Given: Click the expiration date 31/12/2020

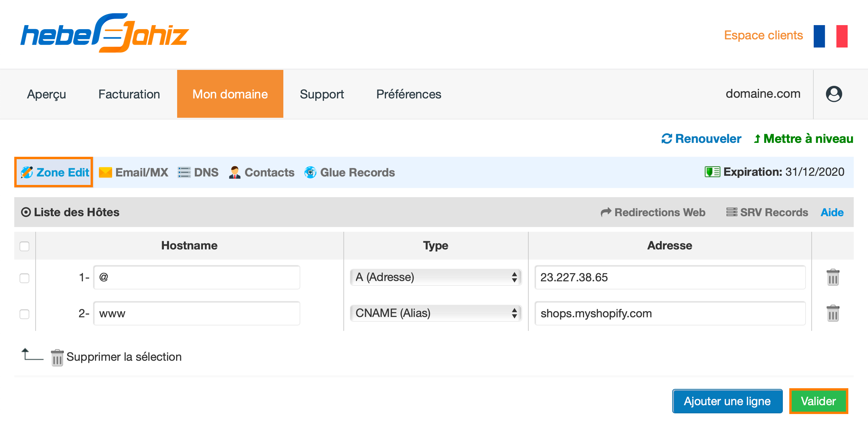Looking at the screenshot, I should [x=815, y=172].
